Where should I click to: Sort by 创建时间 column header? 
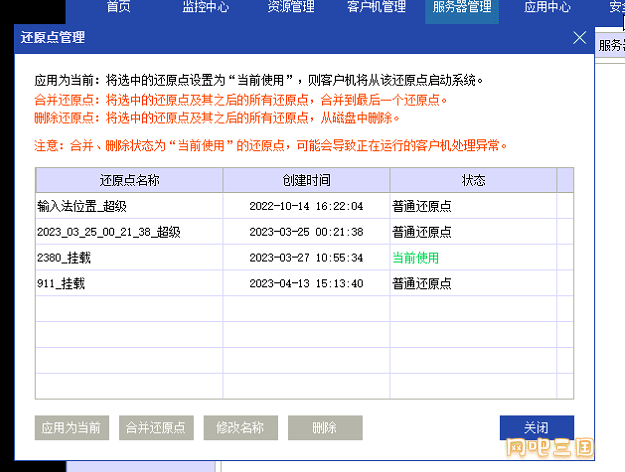pyautogui.click(x=306, y=180)
